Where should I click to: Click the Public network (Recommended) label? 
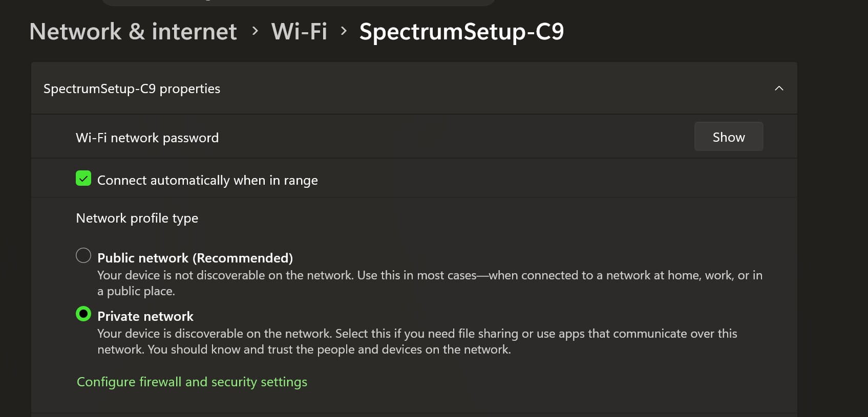click(x=195, y=258)
